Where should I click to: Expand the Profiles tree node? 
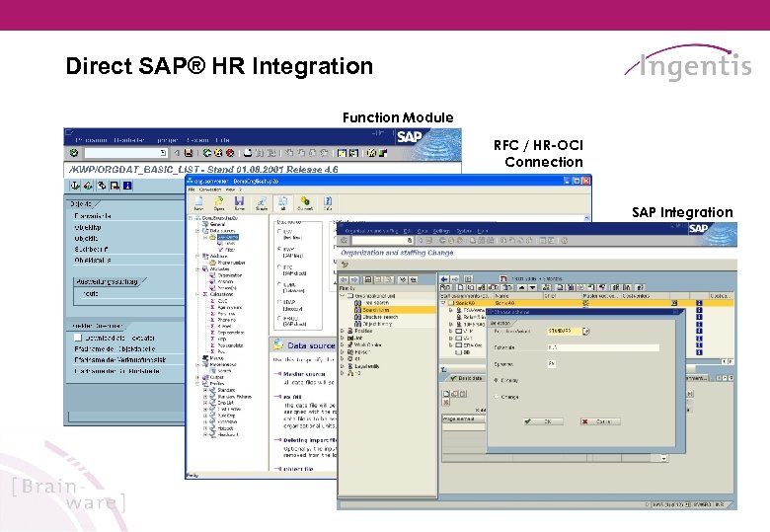pos(198,384)
